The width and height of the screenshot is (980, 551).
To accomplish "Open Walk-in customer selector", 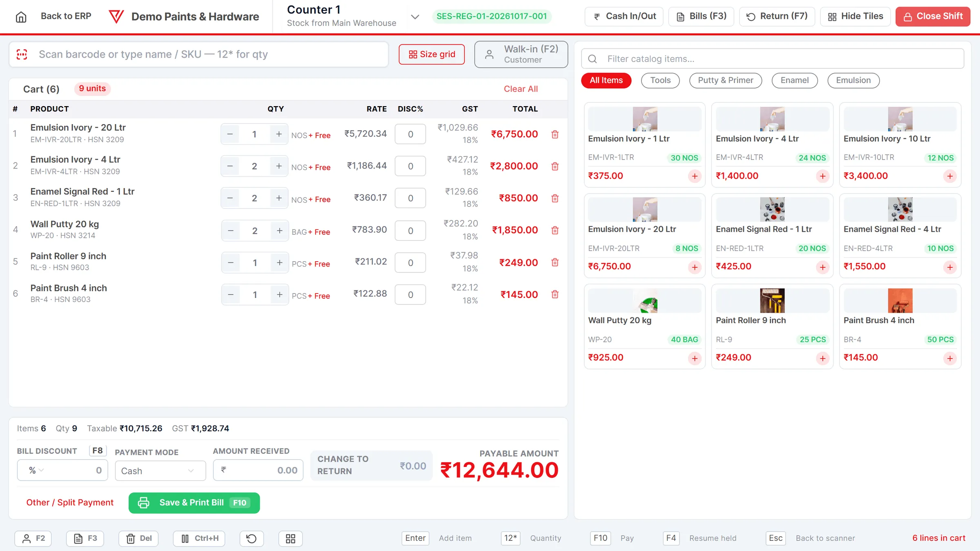I will [x=521, y=54].
